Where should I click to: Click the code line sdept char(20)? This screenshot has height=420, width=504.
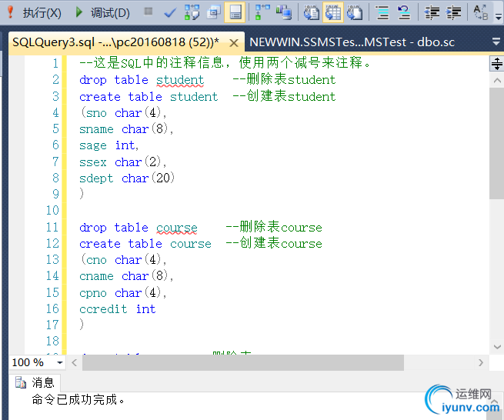(x=127, y=178)
